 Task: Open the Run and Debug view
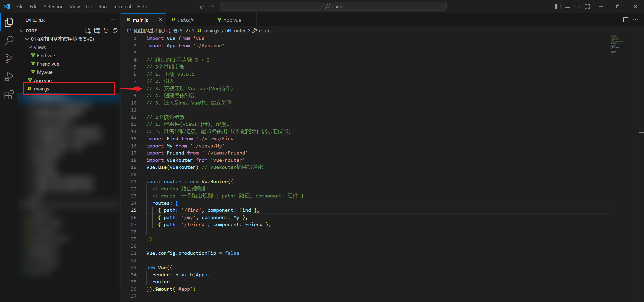9,77
